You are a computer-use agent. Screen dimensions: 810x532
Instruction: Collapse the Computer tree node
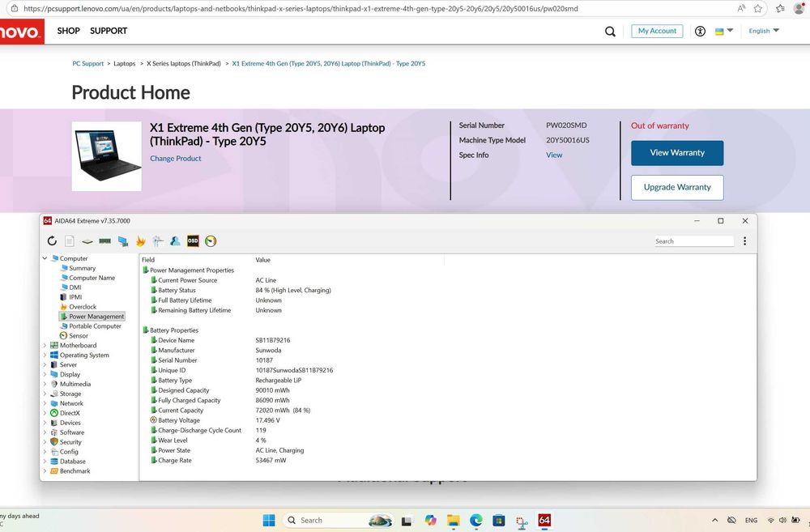tap(45, 257)
